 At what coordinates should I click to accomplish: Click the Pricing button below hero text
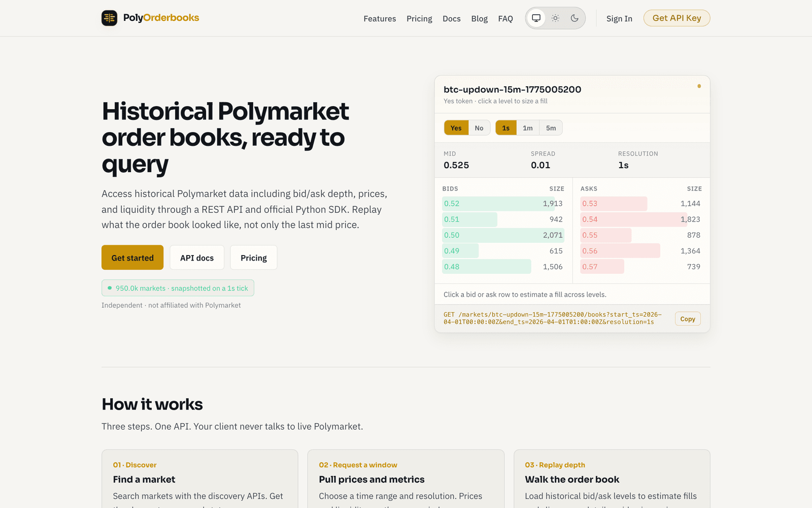[x=254, y=258]
